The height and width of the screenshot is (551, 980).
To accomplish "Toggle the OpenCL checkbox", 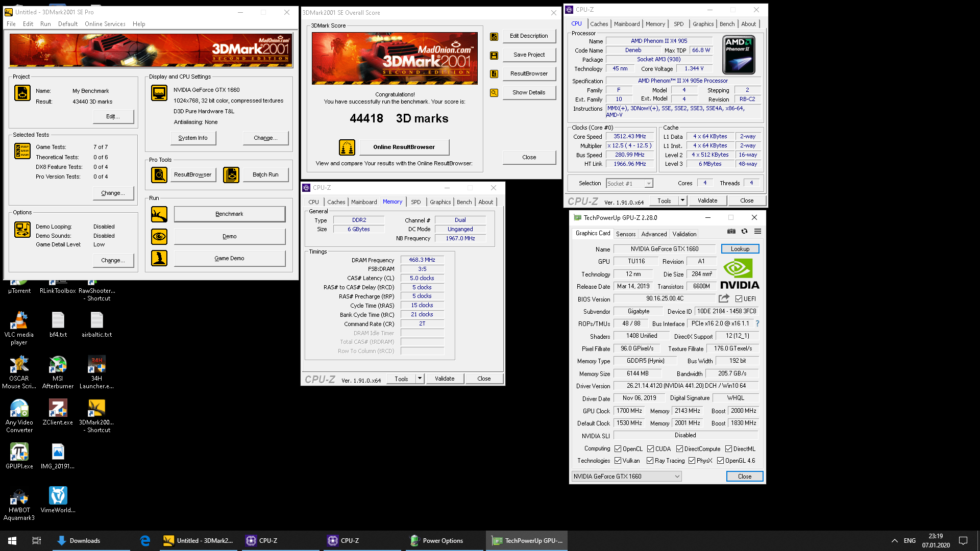I will click(x=618, y=449).
